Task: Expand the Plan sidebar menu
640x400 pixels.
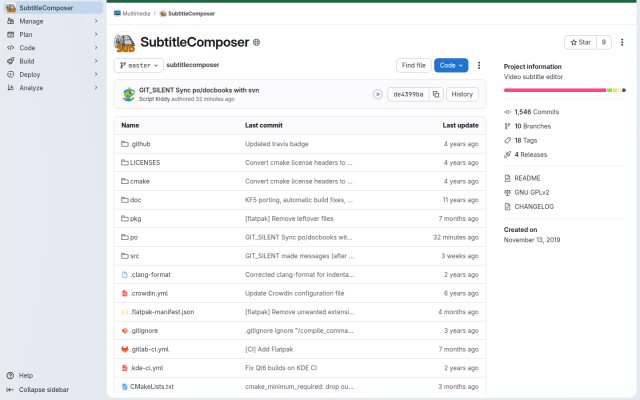Action: [52, 35]
